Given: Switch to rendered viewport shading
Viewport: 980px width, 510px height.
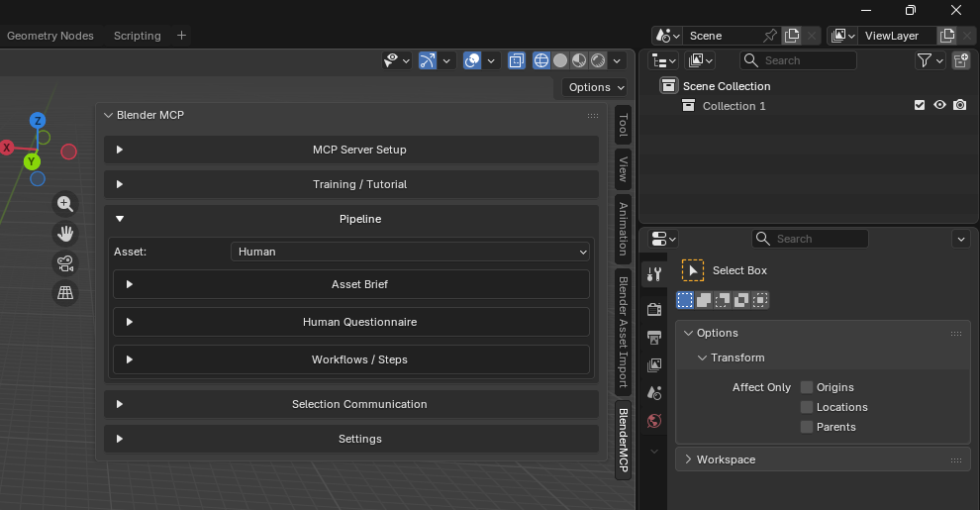Looking at the screenshot, I should (x=598, y=60).
